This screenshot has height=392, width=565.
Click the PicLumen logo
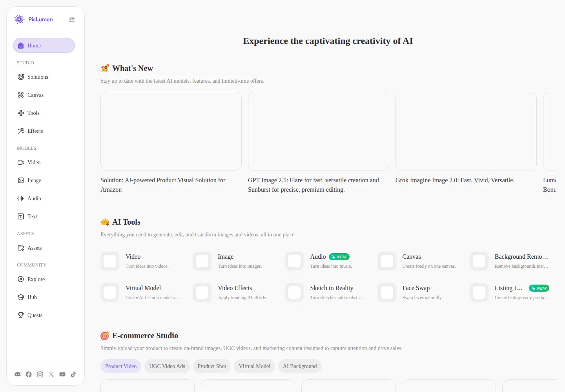(x=33, y=19)
